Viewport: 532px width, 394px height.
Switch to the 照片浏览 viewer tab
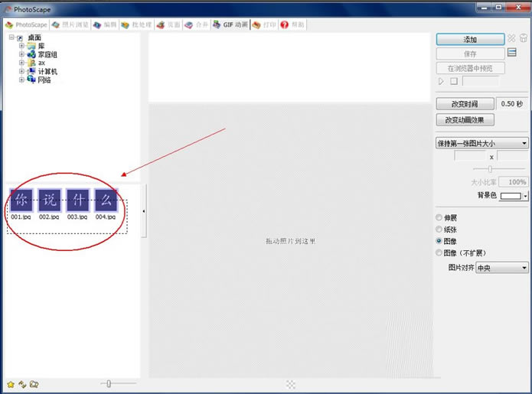(x=70, y=24)
